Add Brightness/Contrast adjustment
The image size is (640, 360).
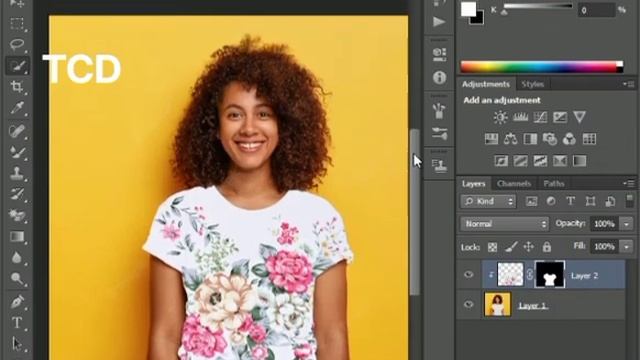(500, 118)
